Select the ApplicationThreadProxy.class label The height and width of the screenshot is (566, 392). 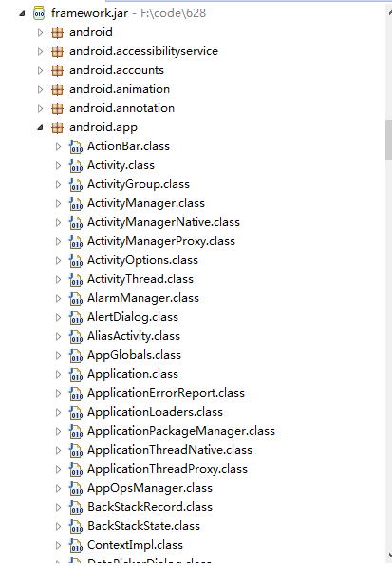click(x=167, y=469)
